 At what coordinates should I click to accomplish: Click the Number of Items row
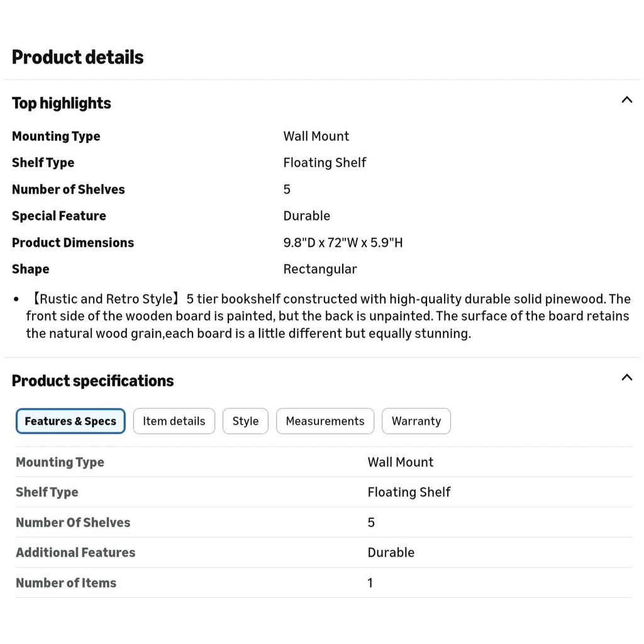[x=324, y=583]
